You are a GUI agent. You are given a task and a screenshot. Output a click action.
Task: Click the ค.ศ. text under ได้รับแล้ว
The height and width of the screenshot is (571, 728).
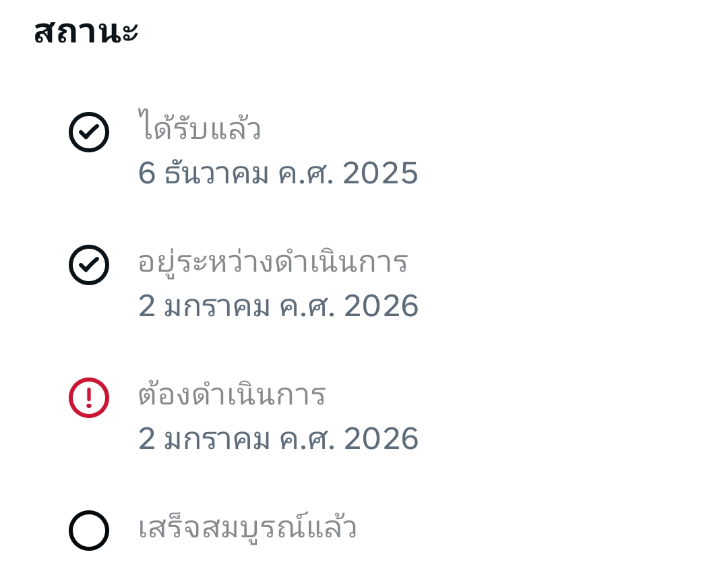[306, 173]
